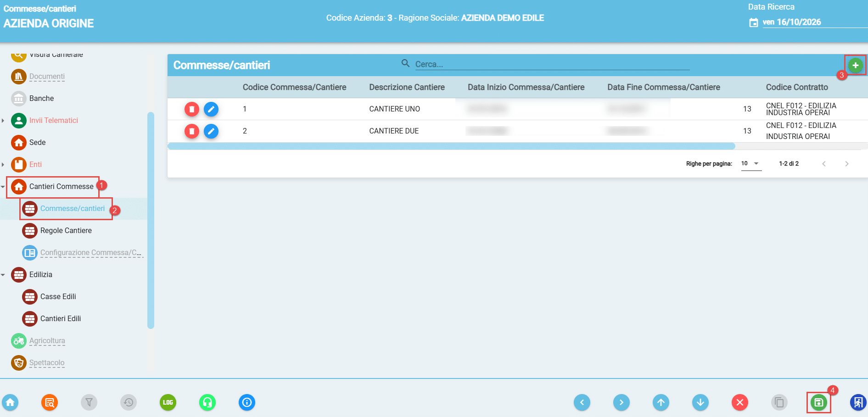This screenshot has width=868, height=417.
Task: Sort by Descrizione Cantiere column header
Action: [x=407, y=87]
